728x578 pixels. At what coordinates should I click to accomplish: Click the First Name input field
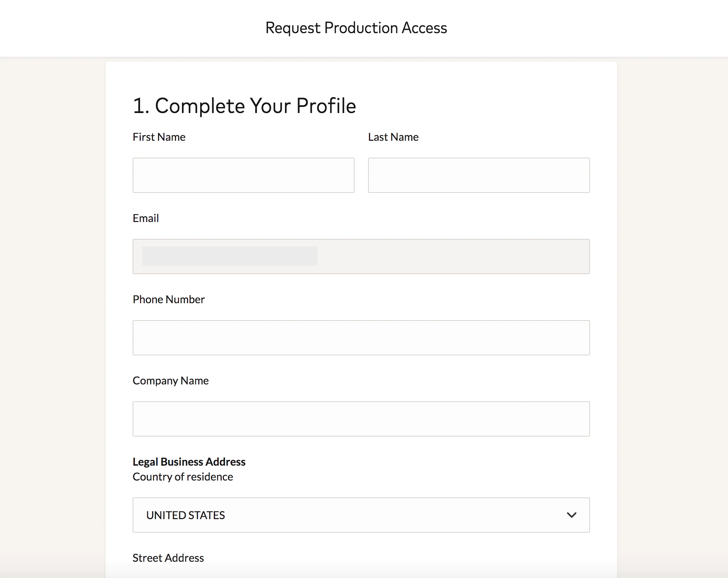(243, 175)
